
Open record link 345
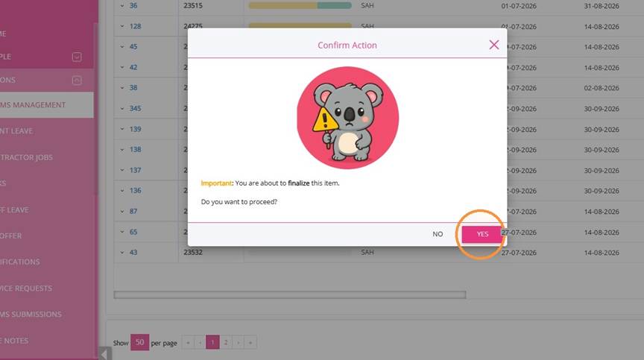pyautogui.click(x=135, y=108)
